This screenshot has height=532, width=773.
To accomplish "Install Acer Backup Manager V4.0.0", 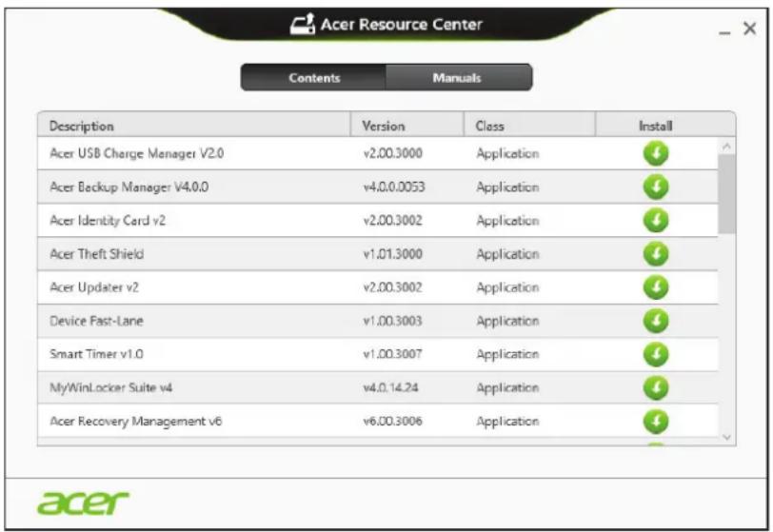I will click(x=656, y=187).
